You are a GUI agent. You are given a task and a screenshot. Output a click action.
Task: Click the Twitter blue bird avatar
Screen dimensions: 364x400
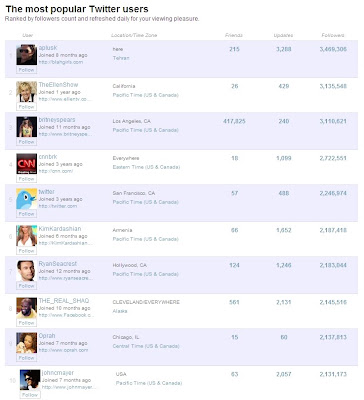click(27, 199)
